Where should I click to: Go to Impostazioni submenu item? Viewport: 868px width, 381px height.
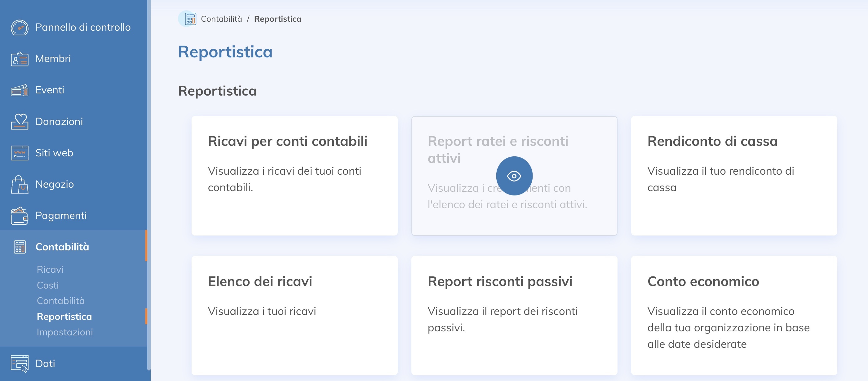(65, 332)
